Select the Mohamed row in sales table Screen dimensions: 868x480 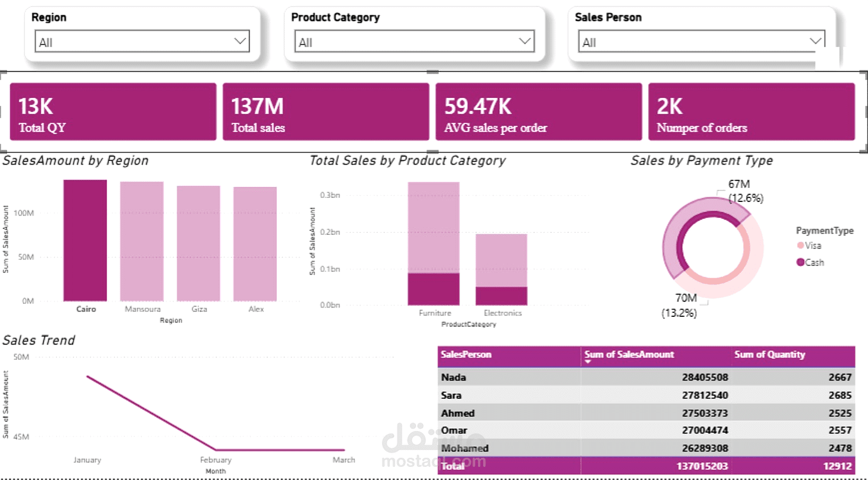[646, 448]
